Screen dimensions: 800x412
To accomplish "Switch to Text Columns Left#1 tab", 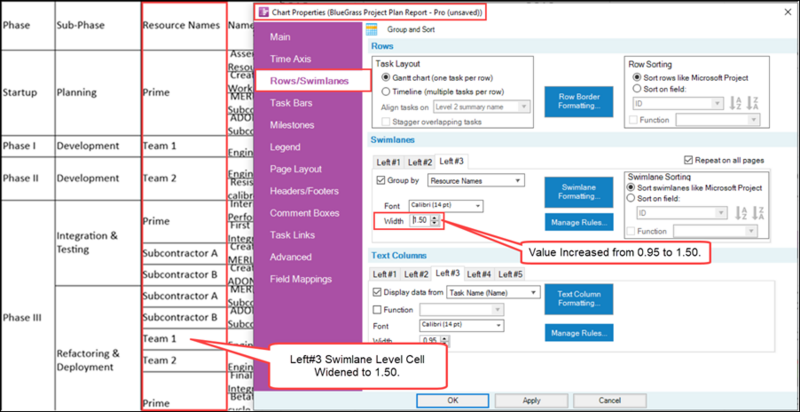I will [385, 274].
